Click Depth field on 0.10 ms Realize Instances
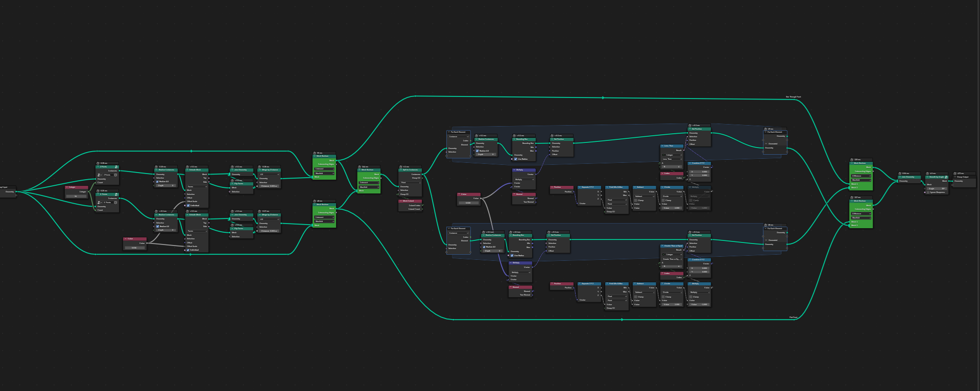The width and height of the screenshot is (980, 391). [x=166, y=185]
